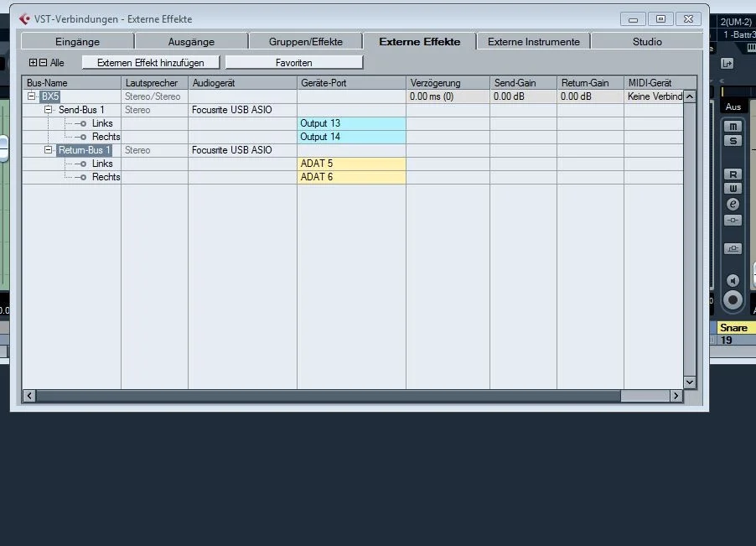756x546 pixels.
Task: Enable Read automation (R) on the mixer channel
Action: (733, 174)
